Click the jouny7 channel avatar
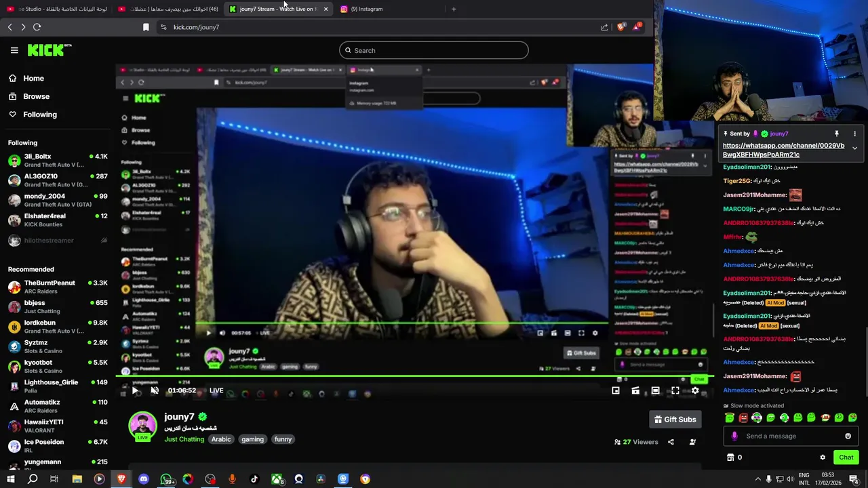868x488 pixels. 142,426
